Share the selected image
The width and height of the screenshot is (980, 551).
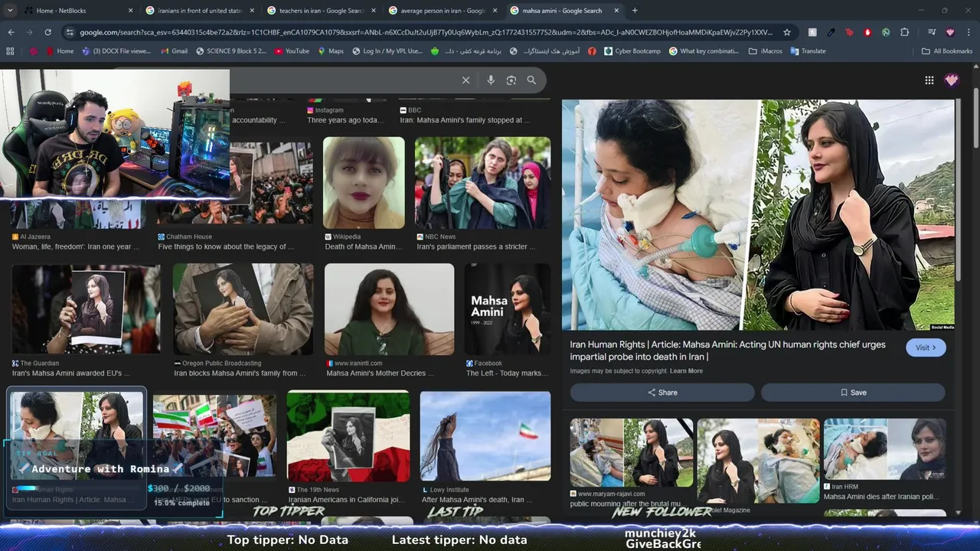pos(662,393)
